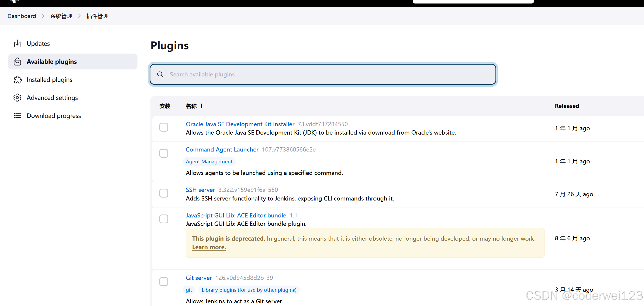
Task: Focus the Search available plugins field
Action: (323, 74)
